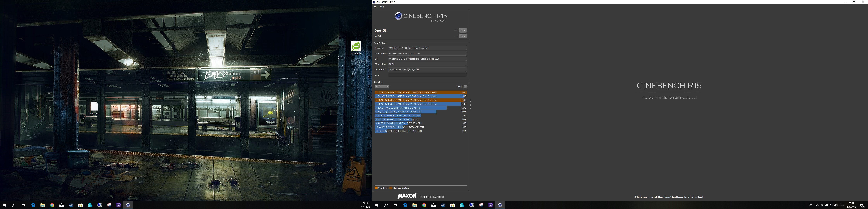Open the File menu in Cinebench

(375, 7)
